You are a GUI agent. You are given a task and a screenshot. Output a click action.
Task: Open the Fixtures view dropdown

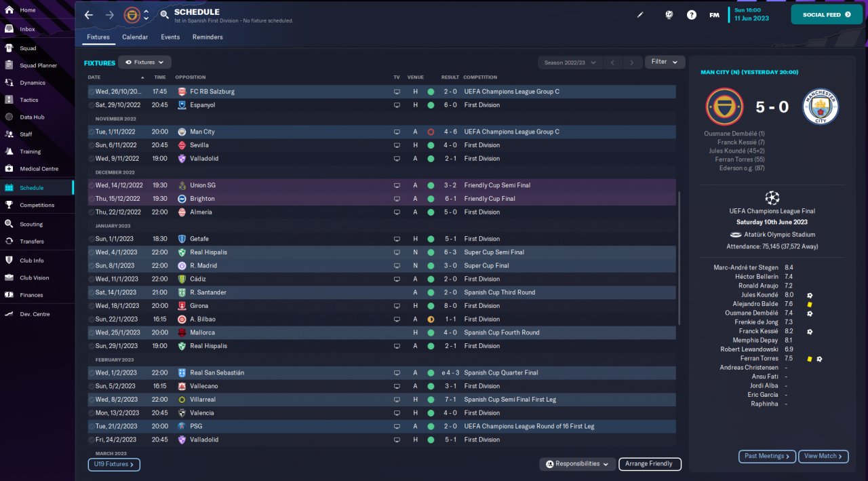click(144, 62)
